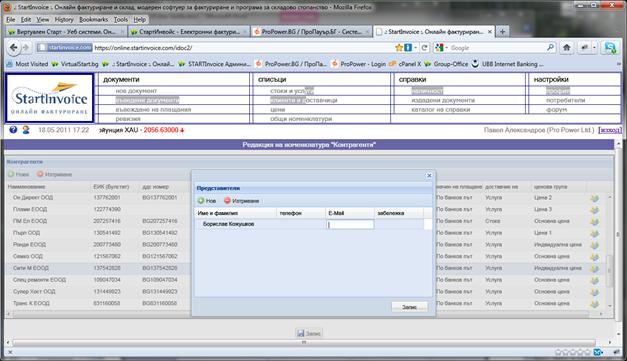Open representatives icon for Сити М ЕООД row

click(x=594, y=269)
